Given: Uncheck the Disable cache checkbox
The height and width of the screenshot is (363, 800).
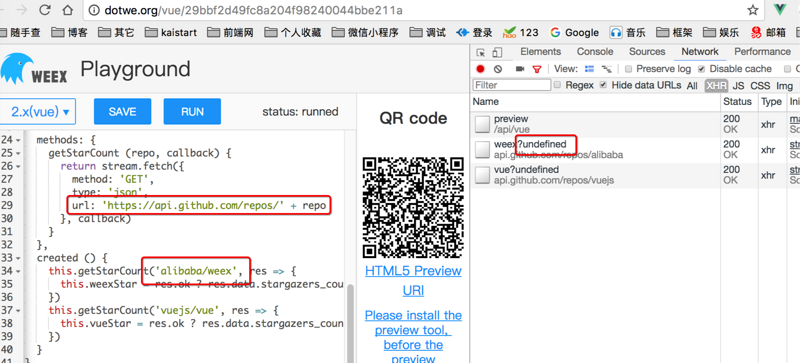Looking at the screenshot, I should point(702,69).
